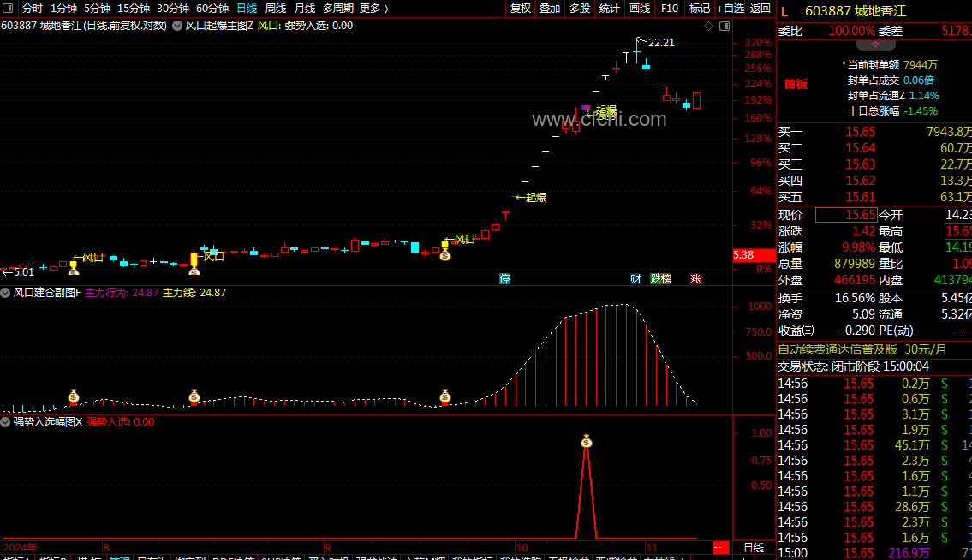The width and height of the screenshot is (972, 560).
Task: Select the 月线 monthly period
Action: pyautogui.click(x=304, y=8)
